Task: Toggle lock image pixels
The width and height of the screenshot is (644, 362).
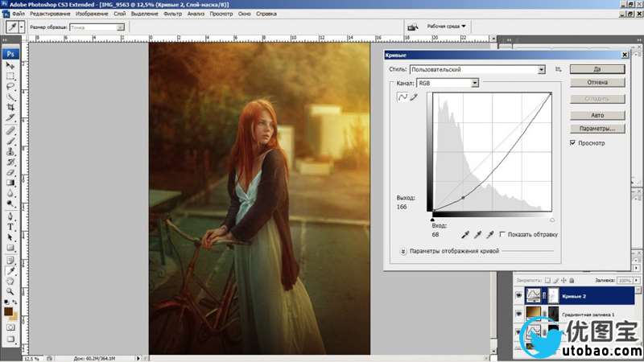Action: 555,280
